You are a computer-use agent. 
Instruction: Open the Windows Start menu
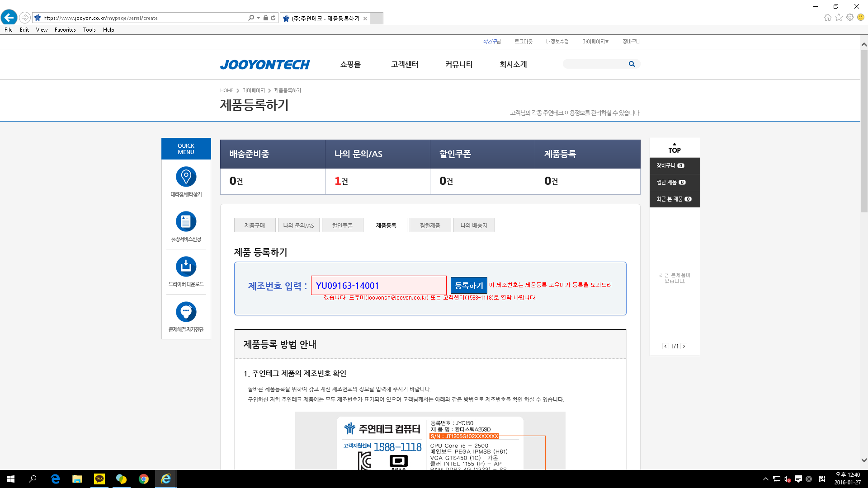click(11, 479)
